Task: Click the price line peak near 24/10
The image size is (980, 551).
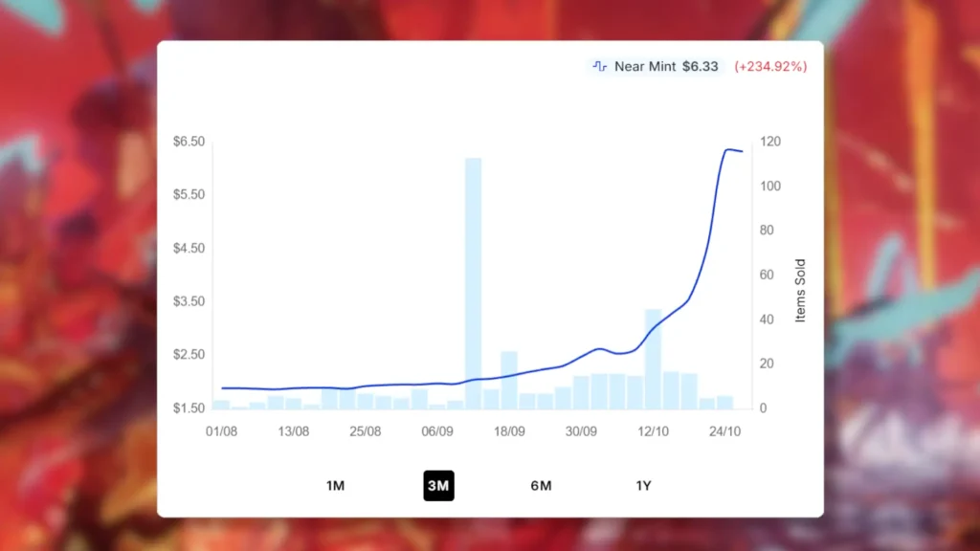Action: coord(728,149)
